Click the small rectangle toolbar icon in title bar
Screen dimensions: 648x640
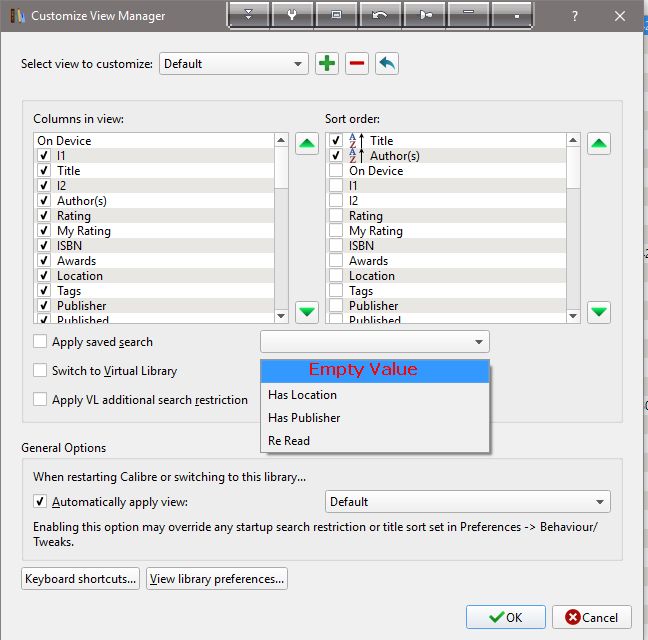pos(336,15)
